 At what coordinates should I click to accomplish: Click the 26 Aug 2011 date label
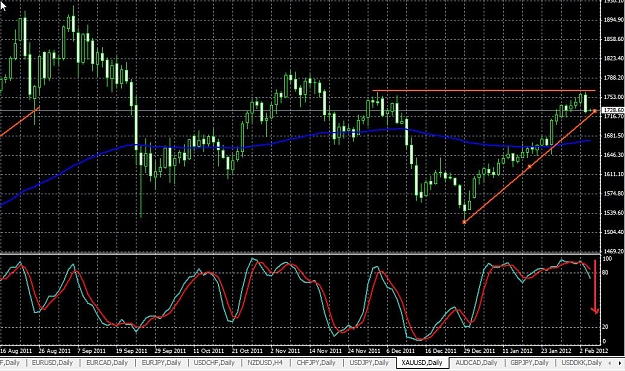coord(55,351)
